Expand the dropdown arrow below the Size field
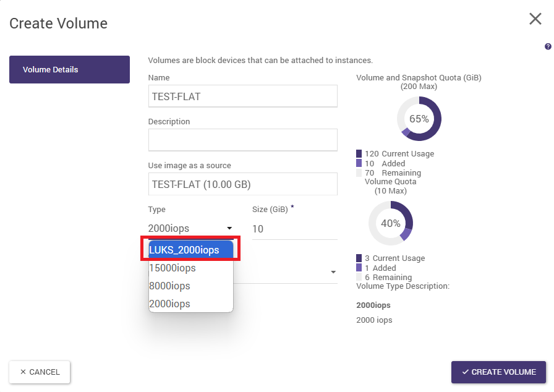Screen dimensions: 554x392 [x=333, y=272]
